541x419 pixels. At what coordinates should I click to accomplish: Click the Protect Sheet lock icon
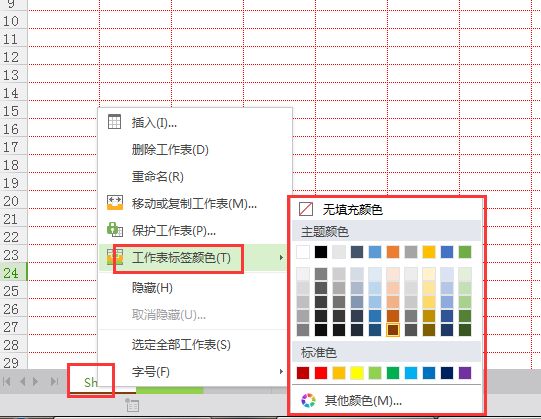[x=115, y=230]
